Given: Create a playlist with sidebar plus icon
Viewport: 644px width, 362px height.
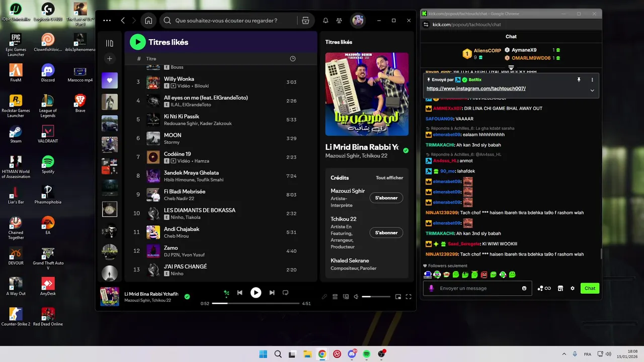Looking at the screenshot, I should pos(110,59).
